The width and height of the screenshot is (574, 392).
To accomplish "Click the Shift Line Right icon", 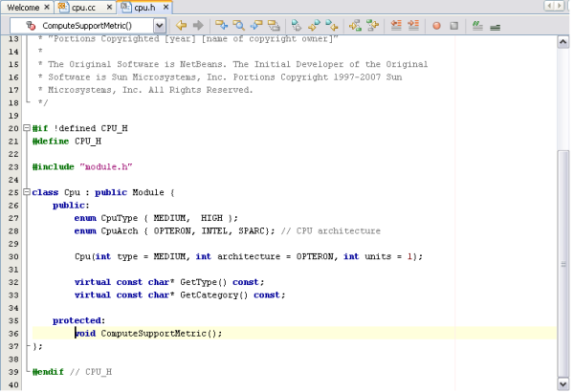I will [x=413, y=25].
